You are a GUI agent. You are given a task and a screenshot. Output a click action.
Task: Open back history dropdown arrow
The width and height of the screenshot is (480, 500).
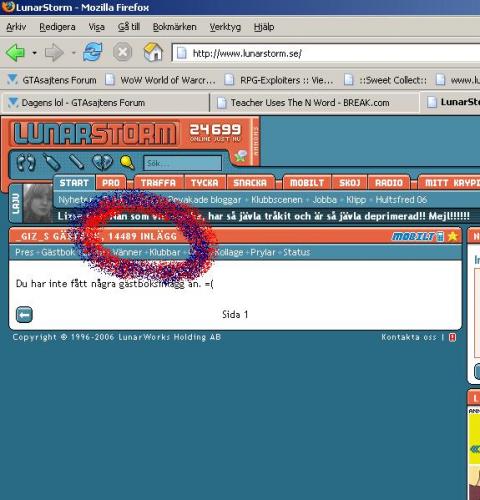pyautogui.click(x=34, y=53)
